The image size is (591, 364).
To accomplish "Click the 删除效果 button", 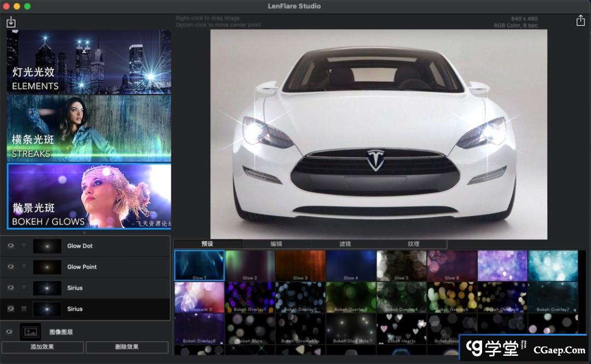I will coord(127,347).
